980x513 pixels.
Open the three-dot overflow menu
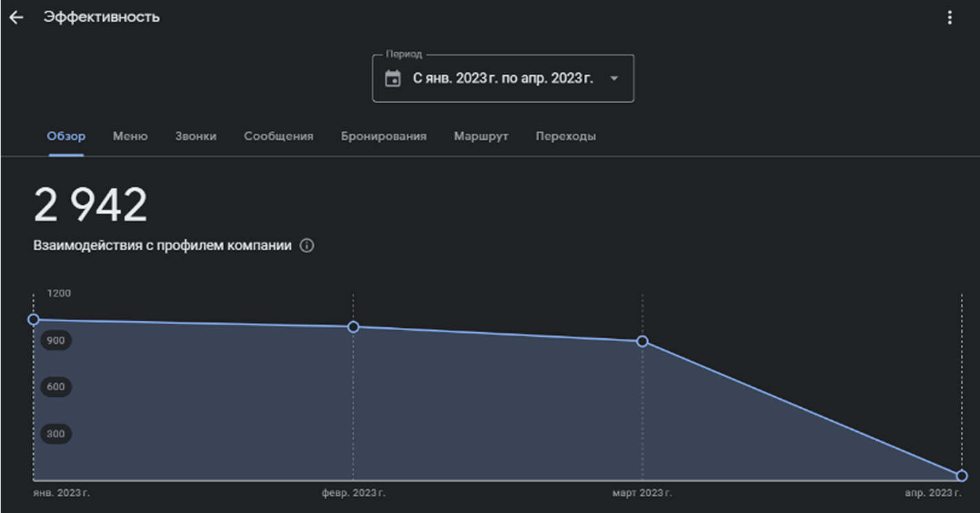point(949,17)
